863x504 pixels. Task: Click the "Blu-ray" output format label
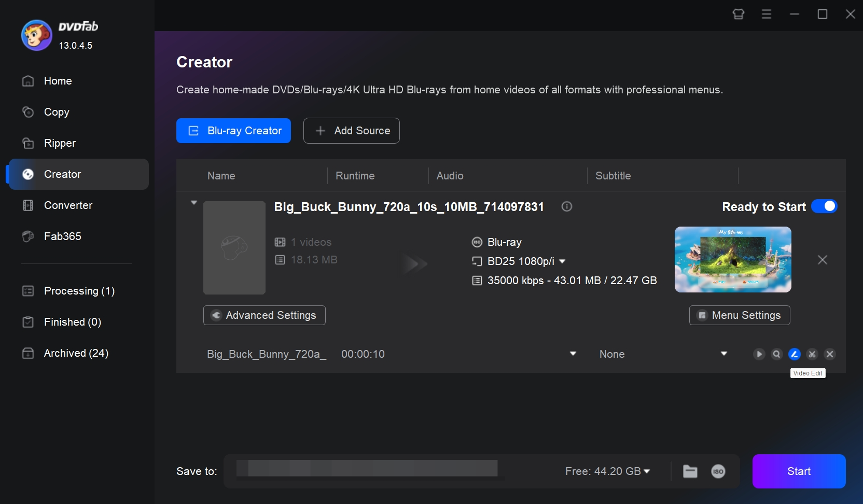[505, 242]
